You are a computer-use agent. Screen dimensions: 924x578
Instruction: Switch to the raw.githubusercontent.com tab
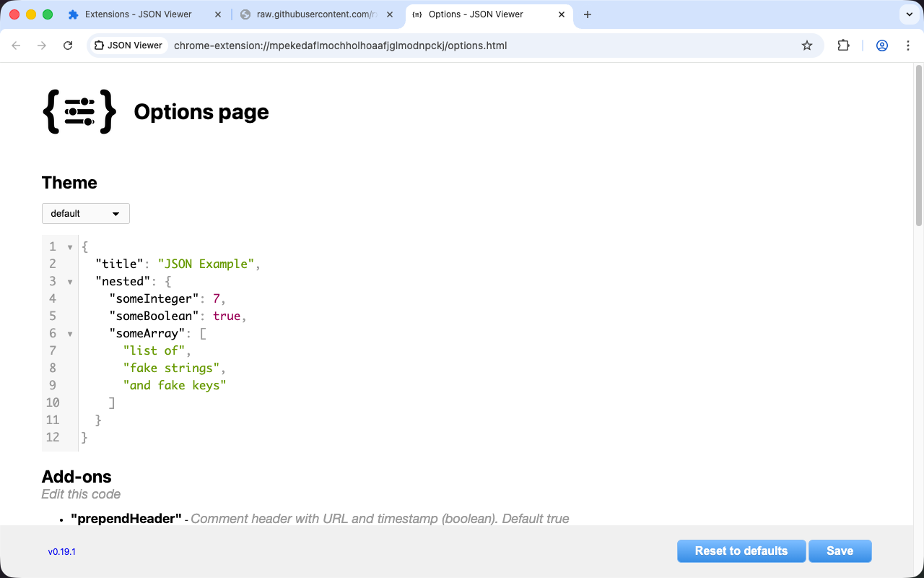(316, 14)
